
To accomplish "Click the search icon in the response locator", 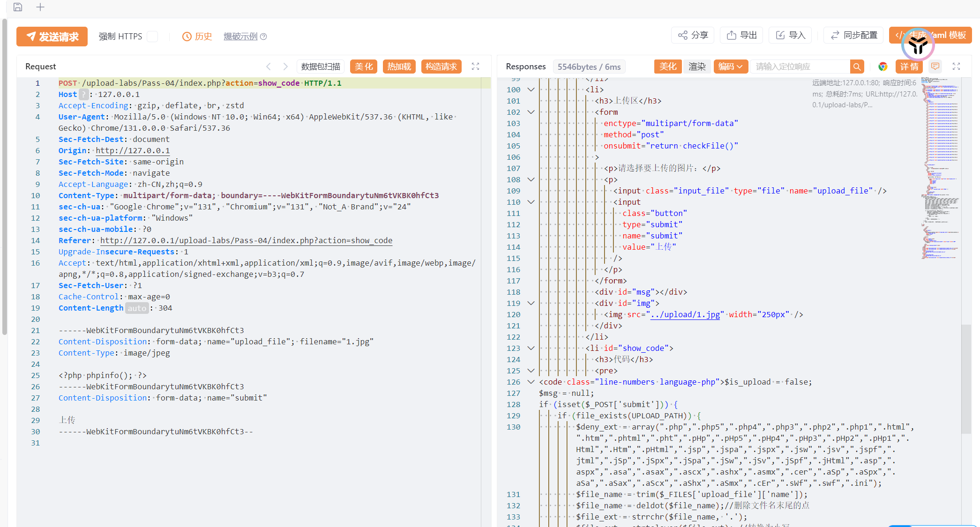I will tap(857, 67).
